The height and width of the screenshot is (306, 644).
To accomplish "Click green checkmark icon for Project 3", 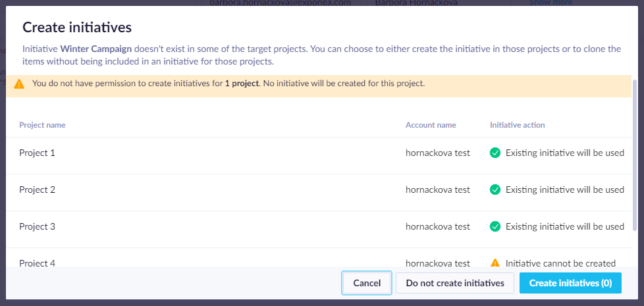I will pyautogui.click(x=495, y=226).
